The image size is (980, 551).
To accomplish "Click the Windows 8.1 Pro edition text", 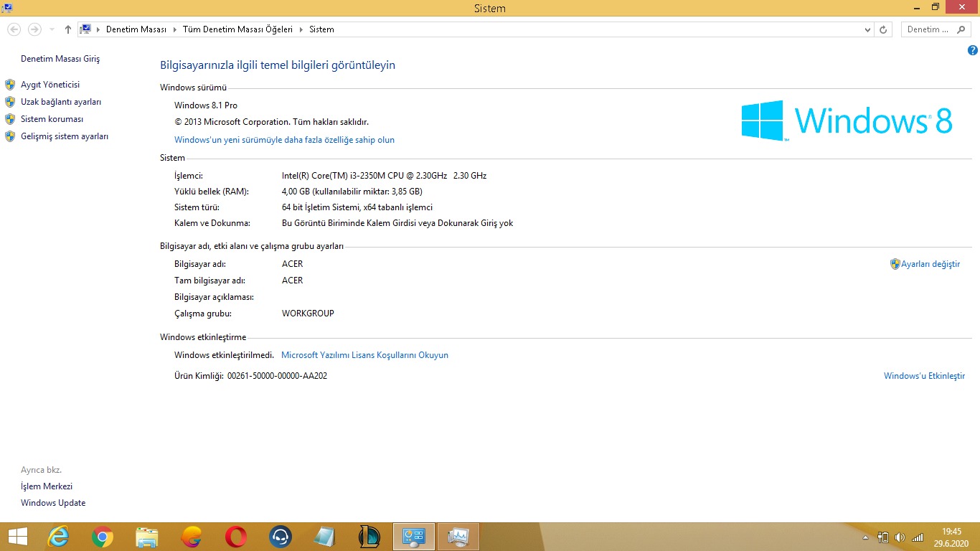I will tap(206, 105).
